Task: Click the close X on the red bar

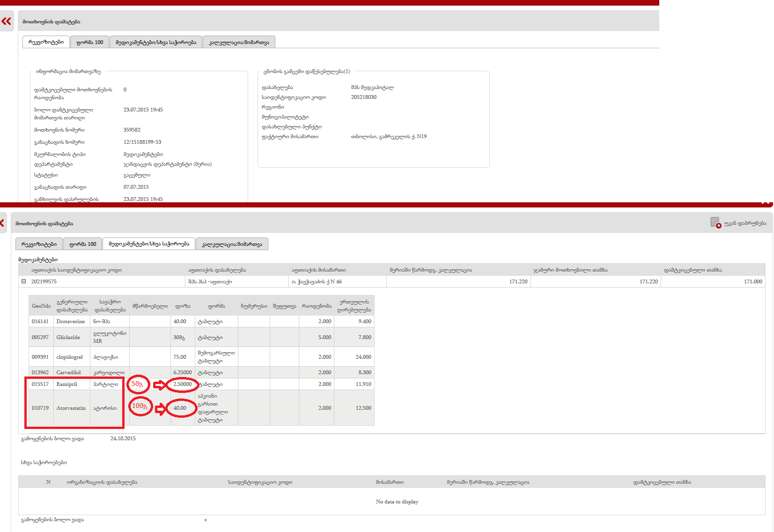Action: pos(766,202)
